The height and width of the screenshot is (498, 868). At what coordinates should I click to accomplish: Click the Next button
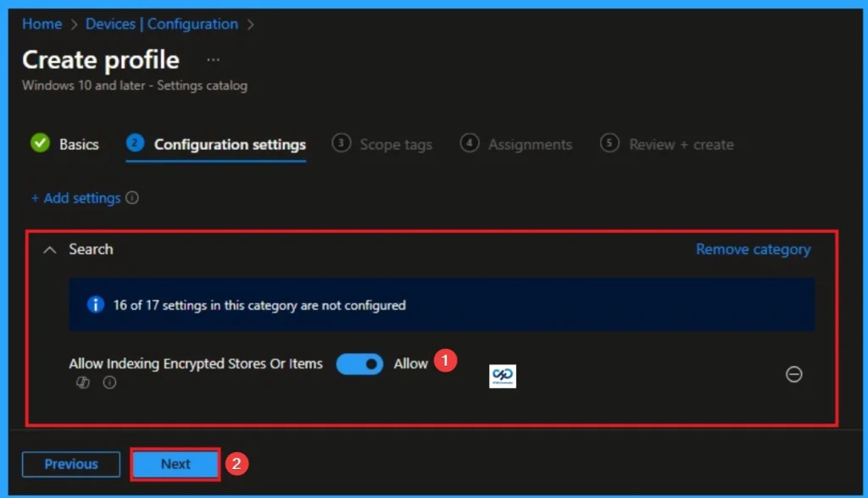(175, 464)
